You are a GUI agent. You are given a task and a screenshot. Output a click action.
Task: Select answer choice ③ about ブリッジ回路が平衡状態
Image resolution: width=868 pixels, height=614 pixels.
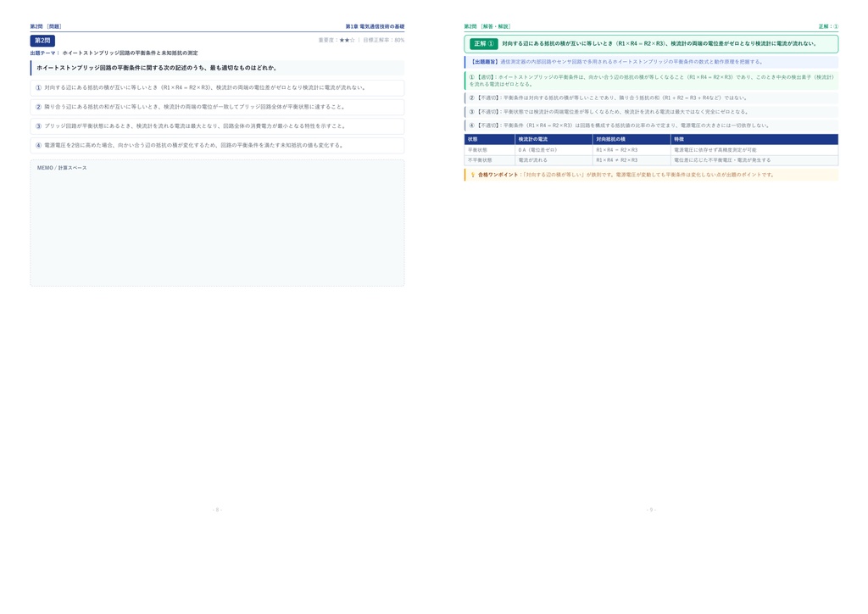coord(217,126)
